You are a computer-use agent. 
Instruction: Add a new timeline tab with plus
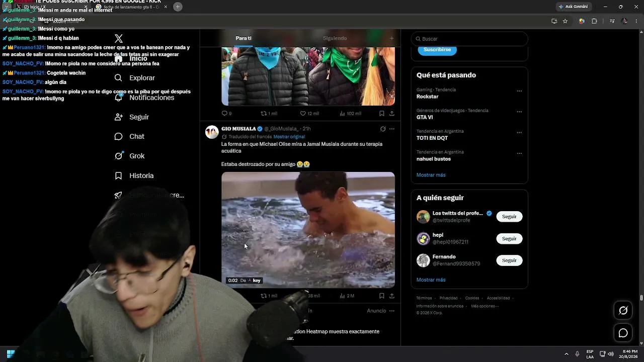(391, 38)
